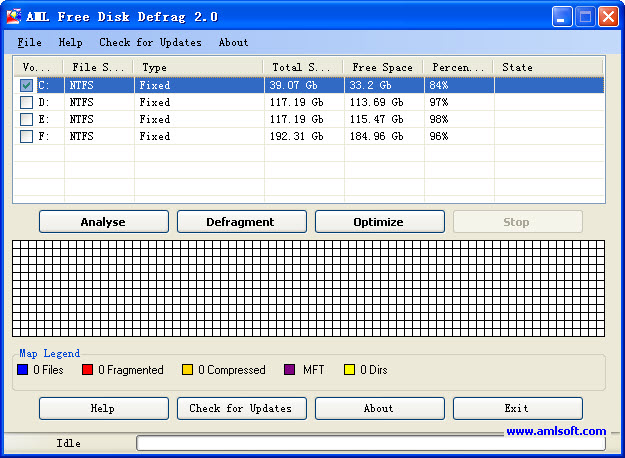Click the blue Files legend swatch
This screenshot has width=625, height=458.
point(23,370)
